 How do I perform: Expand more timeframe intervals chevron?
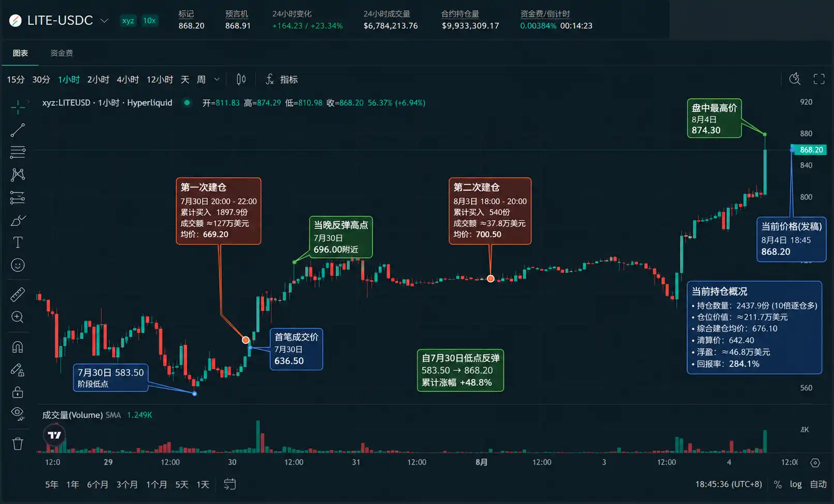217,79
